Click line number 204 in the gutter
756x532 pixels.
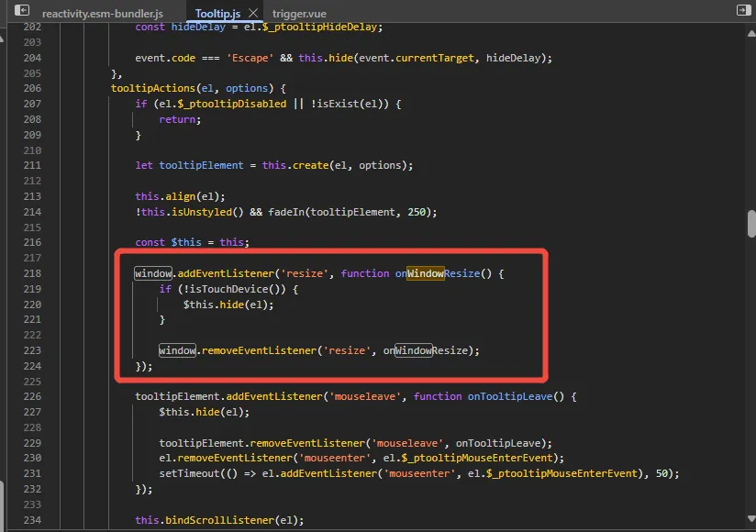[x=32, y=58]
